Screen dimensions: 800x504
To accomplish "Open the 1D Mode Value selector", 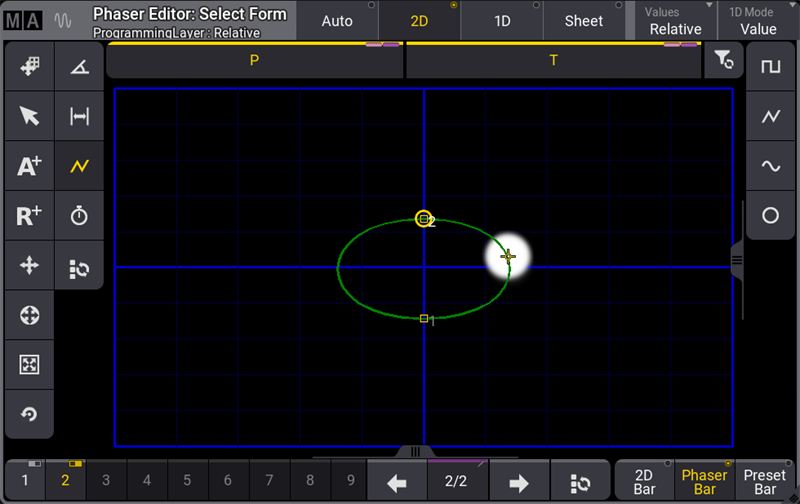I will point(758,21).
